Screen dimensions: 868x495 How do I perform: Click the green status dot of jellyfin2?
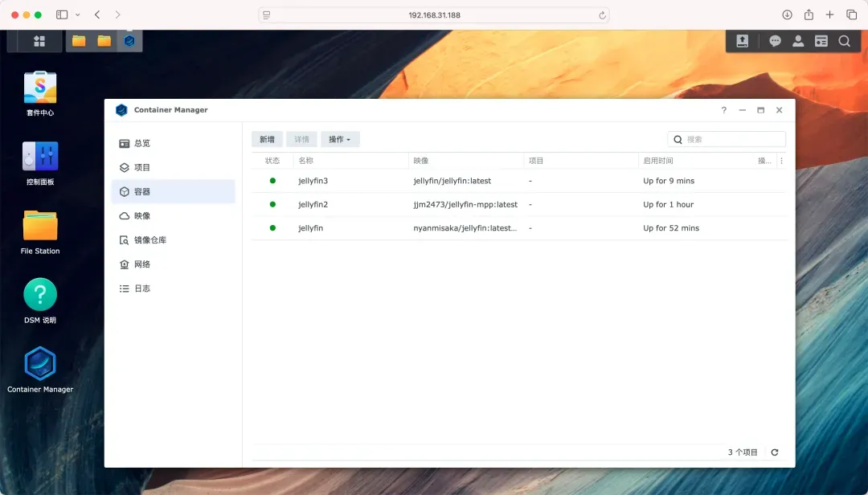click(272, 204)
